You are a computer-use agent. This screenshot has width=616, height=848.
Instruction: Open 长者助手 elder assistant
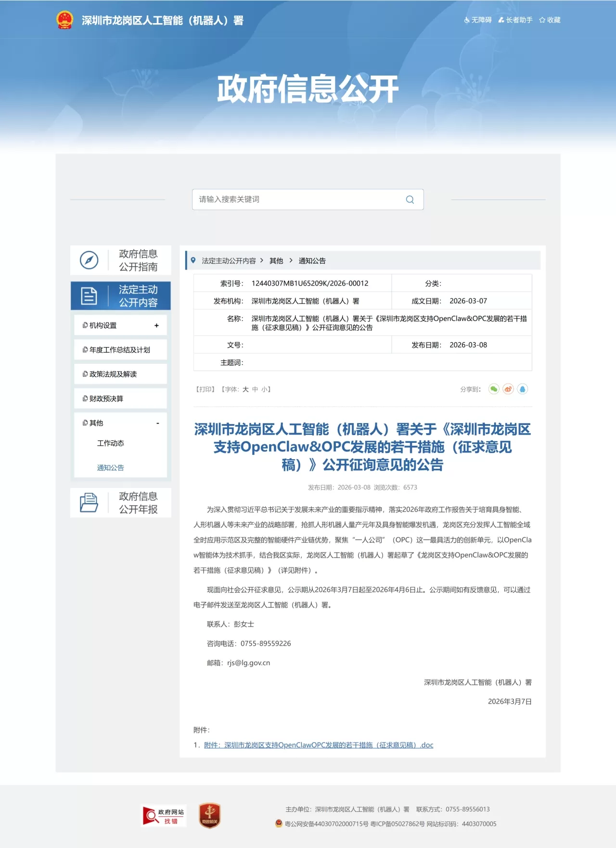(515, 20)
